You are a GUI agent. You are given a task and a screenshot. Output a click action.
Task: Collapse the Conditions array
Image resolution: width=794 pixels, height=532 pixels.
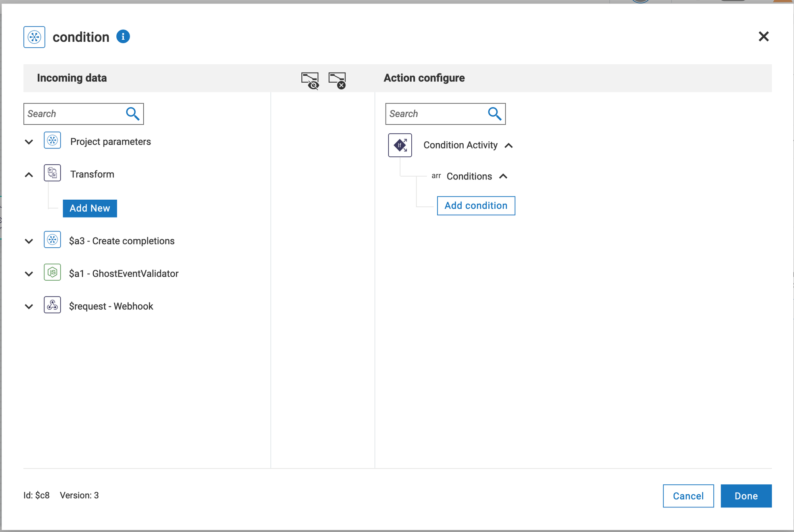(x=503, y=176)
